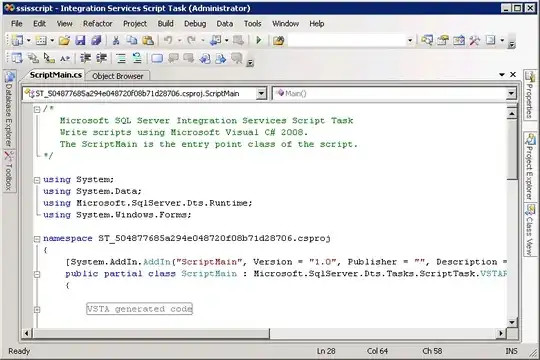Click the Save icon in toolbar
540x360 pixels.
tap(80, 41)
